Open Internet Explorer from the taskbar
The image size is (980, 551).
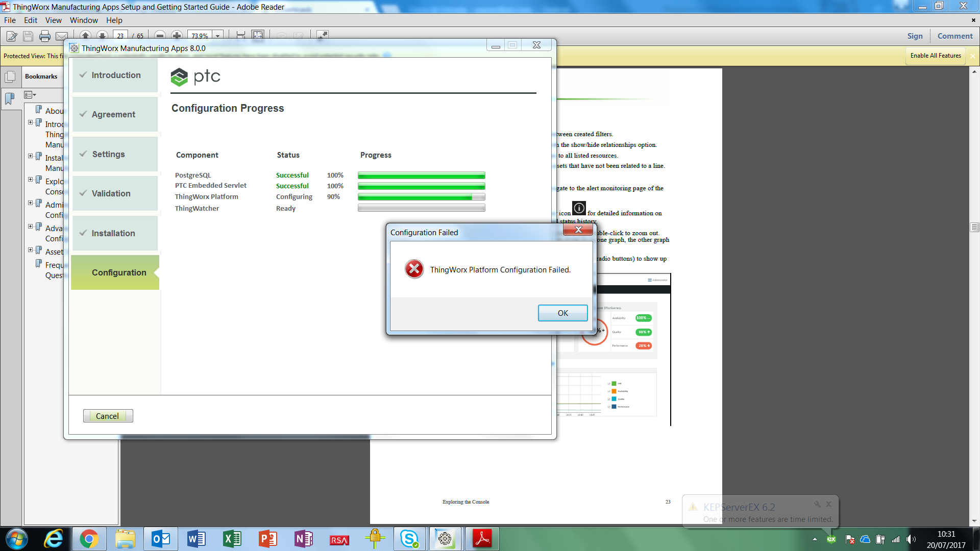coord(53,539)
